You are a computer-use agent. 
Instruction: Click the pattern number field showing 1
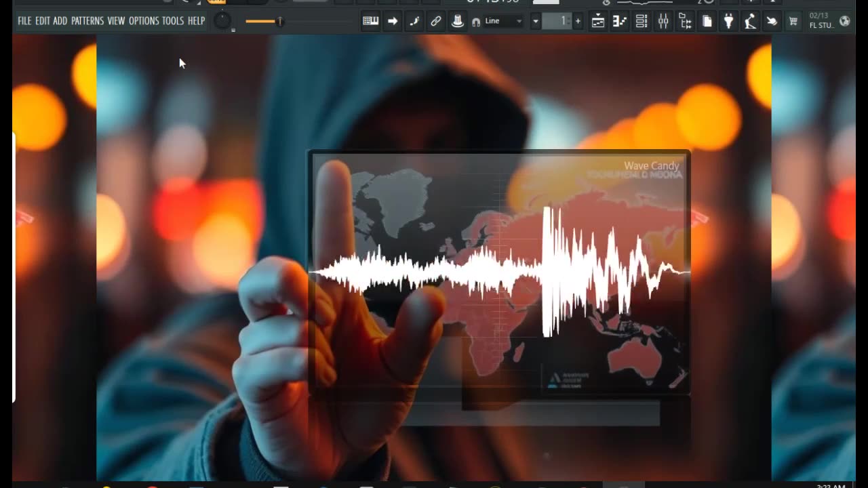pos(557,21)
